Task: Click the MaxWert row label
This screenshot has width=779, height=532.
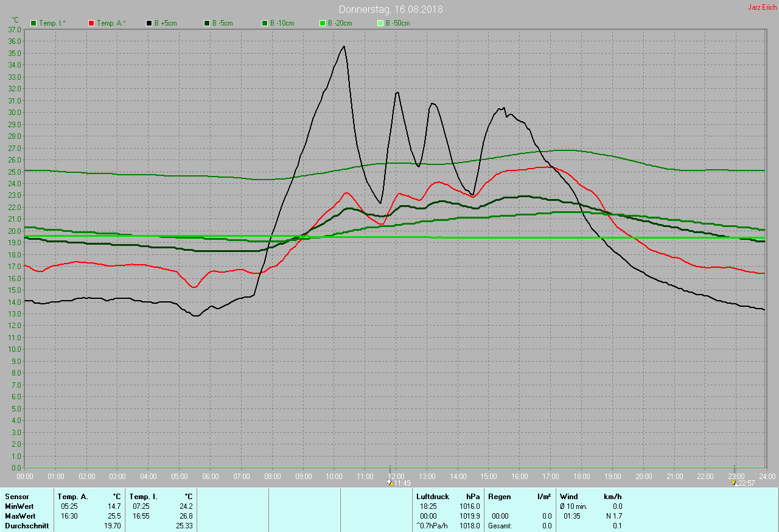Action: [20, 516]
